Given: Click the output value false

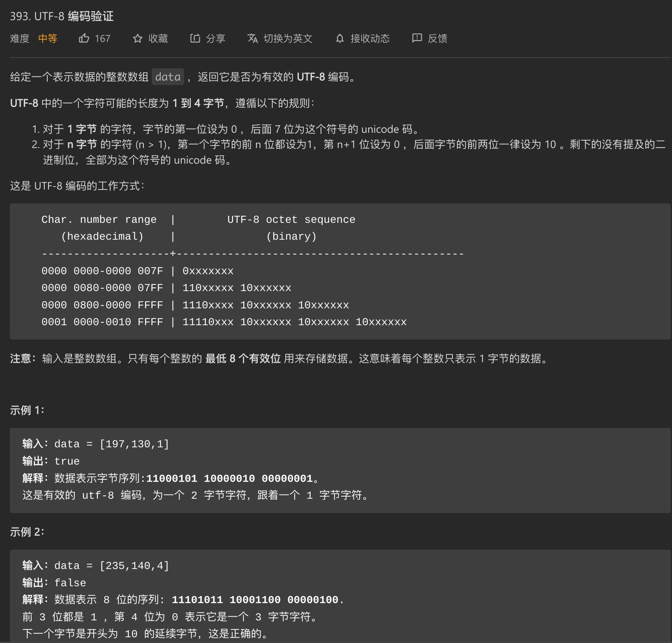Looking at the screenshot, I should [x=70, y=583].
